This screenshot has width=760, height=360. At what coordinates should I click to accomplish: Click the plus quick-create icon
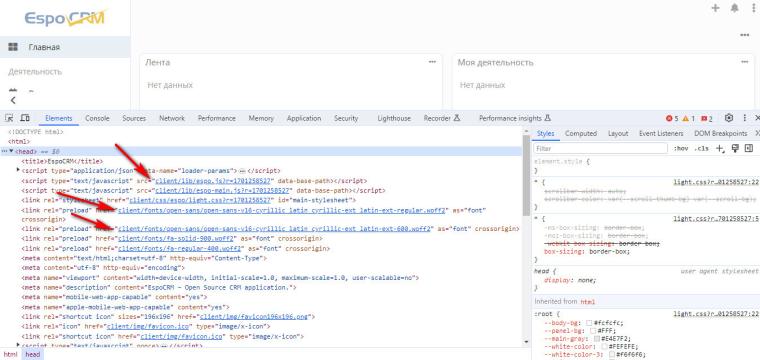pos(715,8)
